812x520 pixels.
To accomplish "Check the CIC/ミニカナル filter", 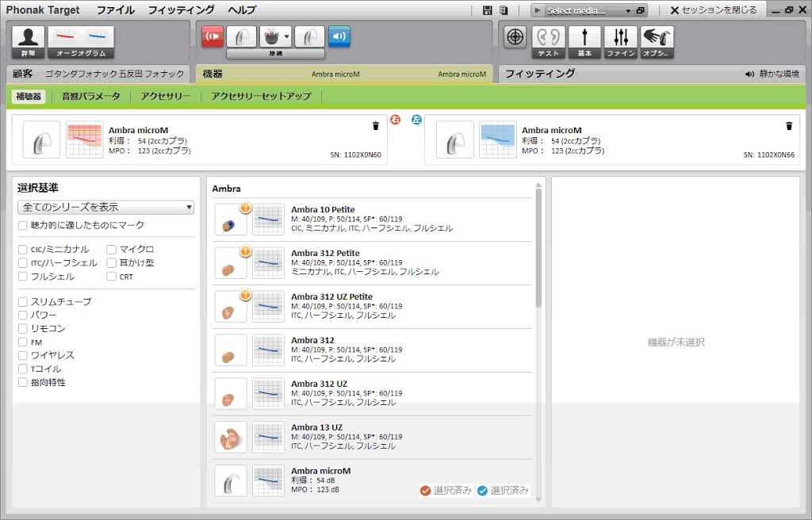I will 23,249.
